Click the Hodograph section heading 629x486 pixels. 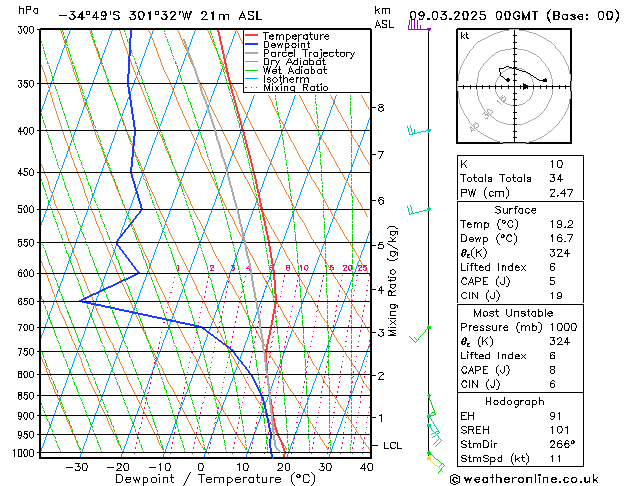(515, 402)
